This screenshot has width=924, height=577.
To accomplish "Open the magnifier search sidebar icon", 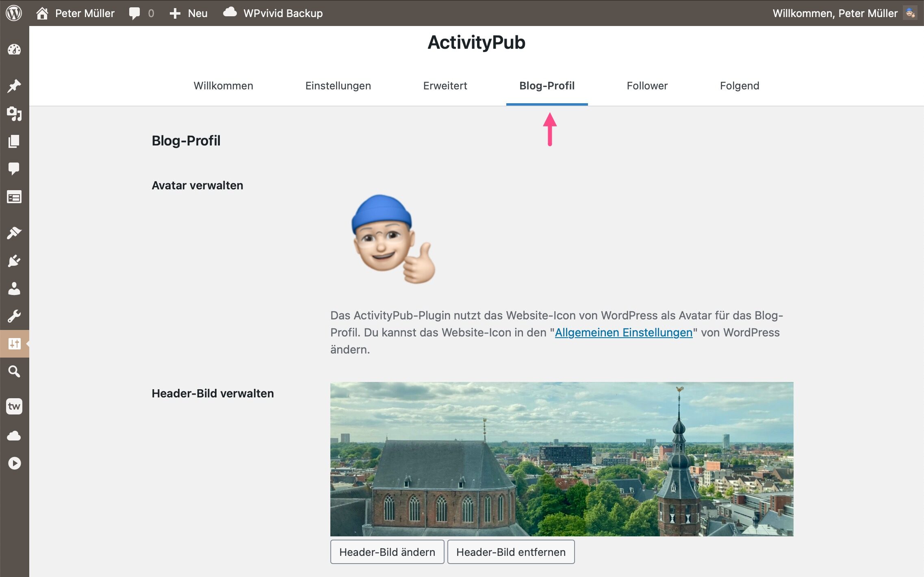I will (x=14, y=371).
